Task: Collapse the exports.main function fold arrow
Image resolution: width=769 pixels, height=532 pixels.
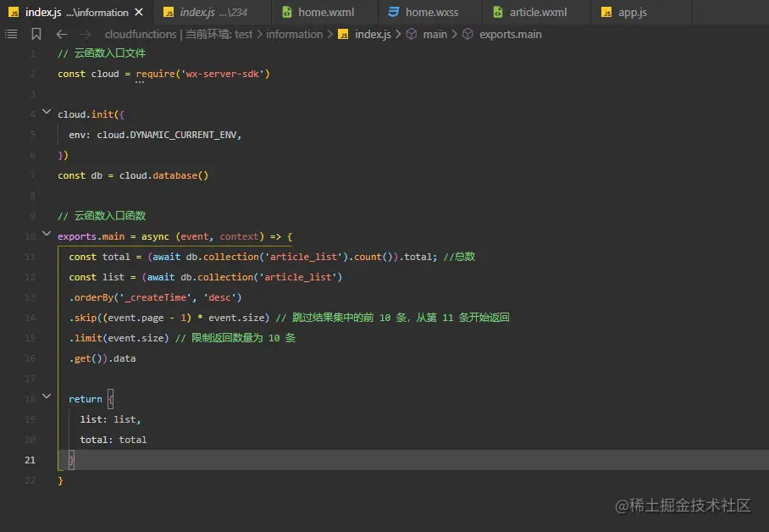Action: coord(47,234)
